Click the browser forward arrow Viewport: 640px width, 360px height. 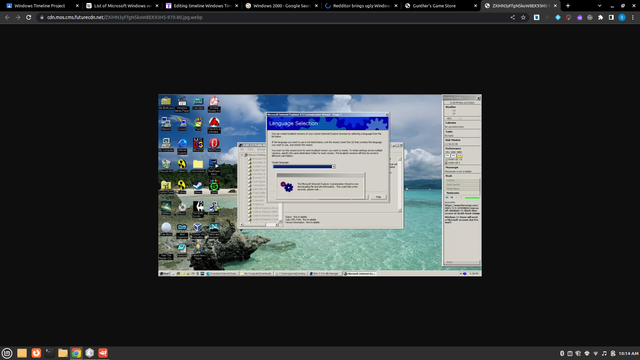tap(18, 18)
